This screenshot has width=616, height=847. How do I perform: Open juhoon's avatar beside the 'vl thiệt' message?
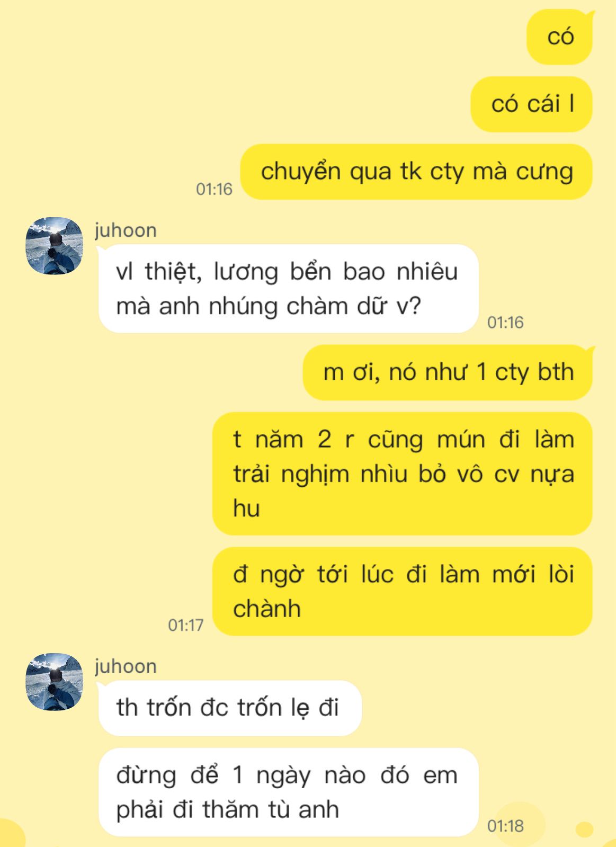(x=55, y=246)
